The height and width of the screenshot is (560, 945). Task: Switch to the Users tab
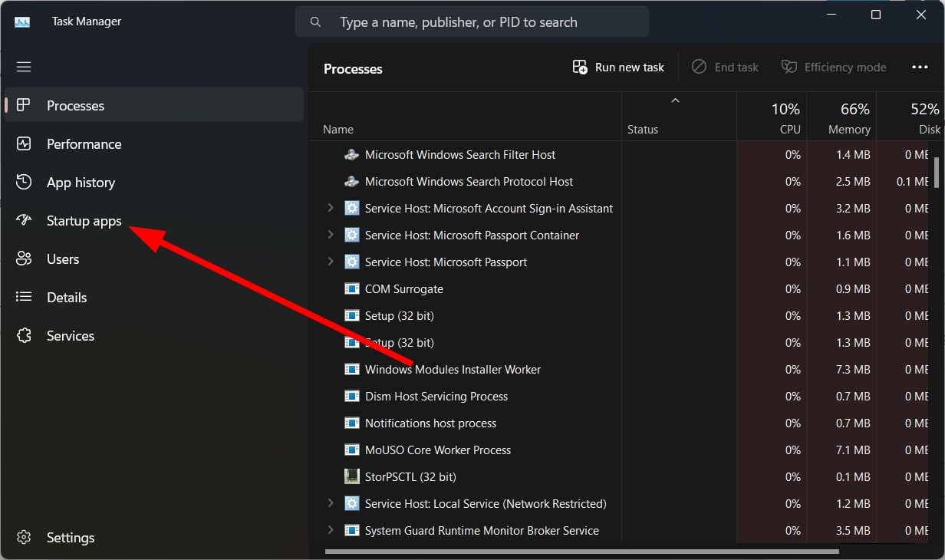pos(63,259)
